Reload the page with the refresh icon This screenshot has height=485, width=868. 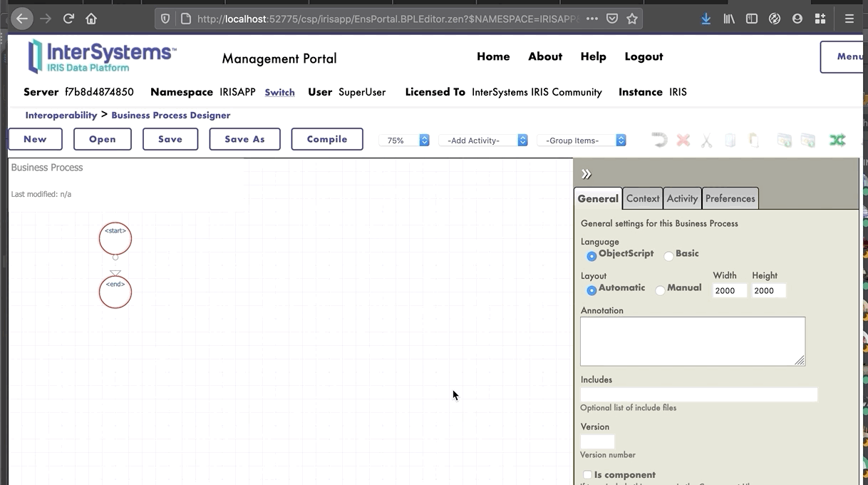[x=68, y=19]
